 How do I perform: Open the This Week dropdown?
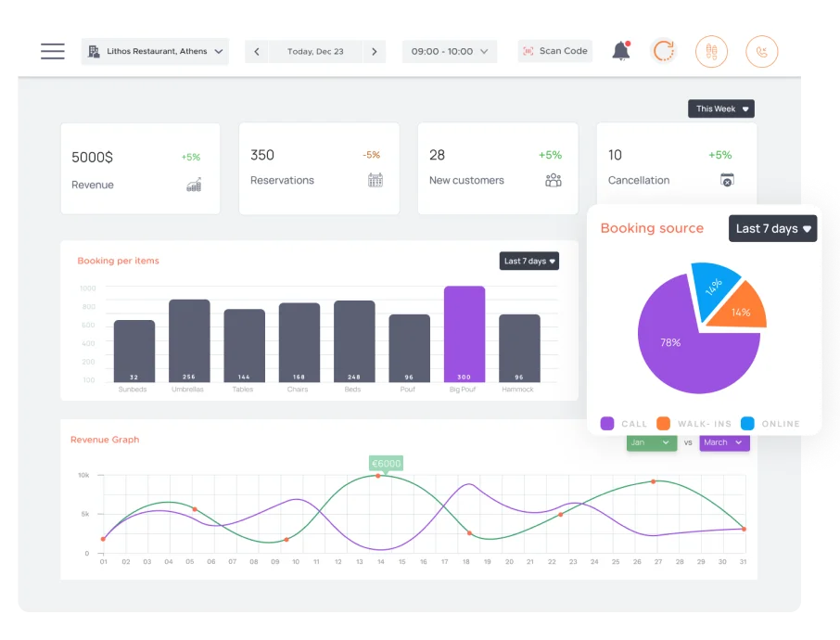coord(721,109)
